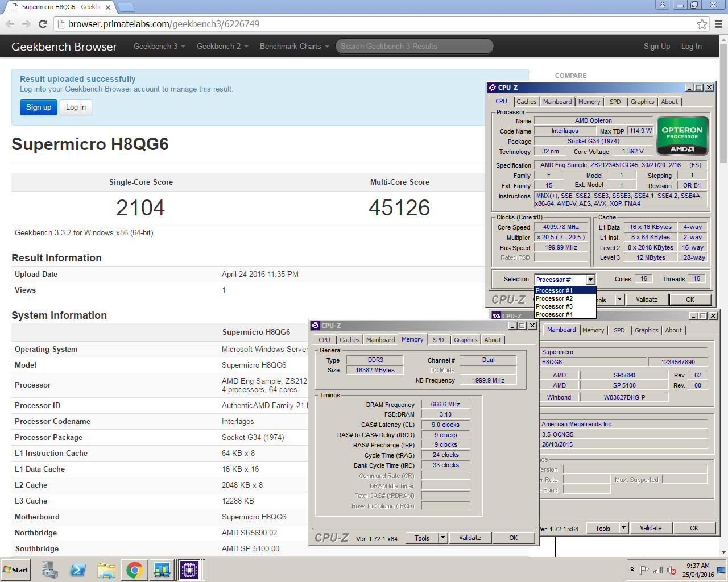The width and height of the screenshot is (728, 582).
Task: Click the AMD Opteron processor logo
Action: tap(682, 136)
